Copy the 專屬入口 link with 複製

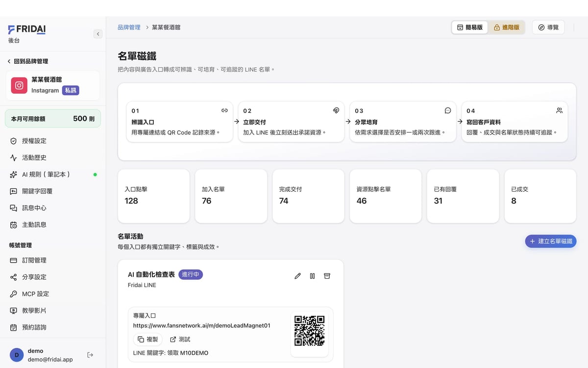click(x=148, y=339)
